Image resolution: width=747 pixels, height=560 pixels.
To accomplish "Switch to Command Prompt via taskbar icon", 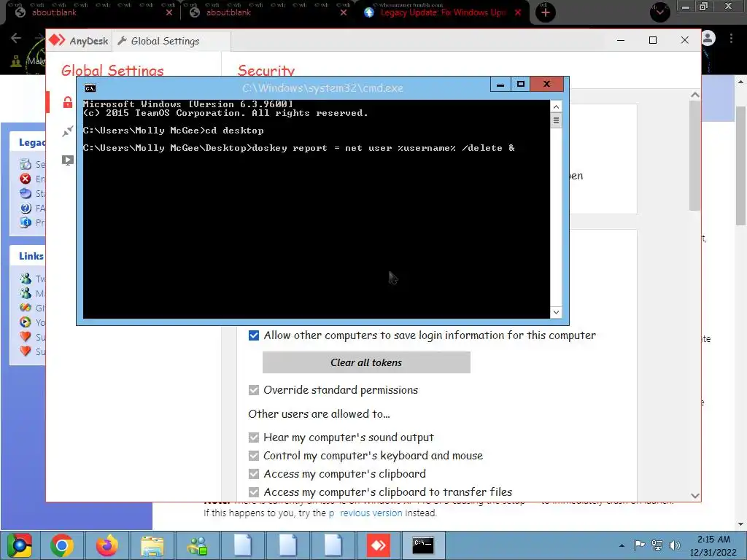I will pyautogui.click(x=423, y=545).
